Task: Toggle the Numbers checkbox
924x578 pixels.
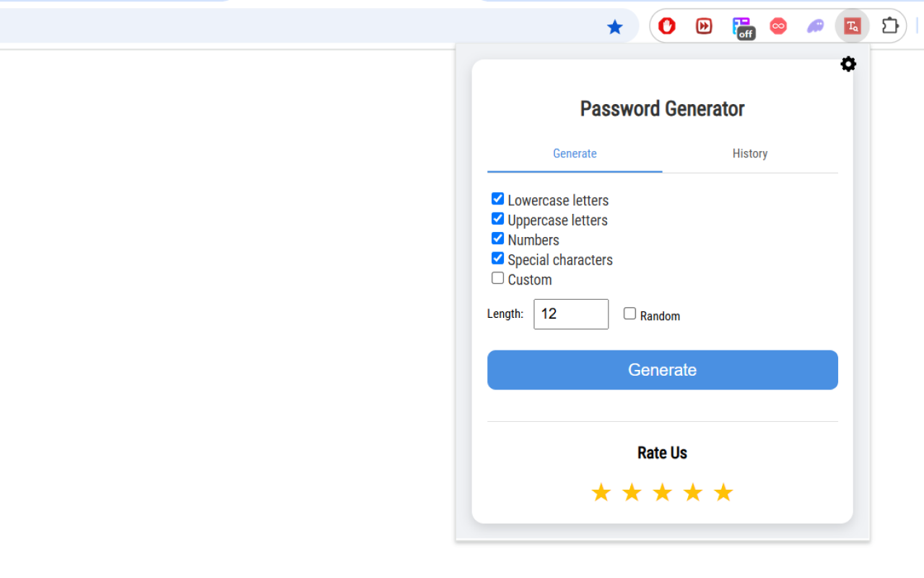Action: 497,238
